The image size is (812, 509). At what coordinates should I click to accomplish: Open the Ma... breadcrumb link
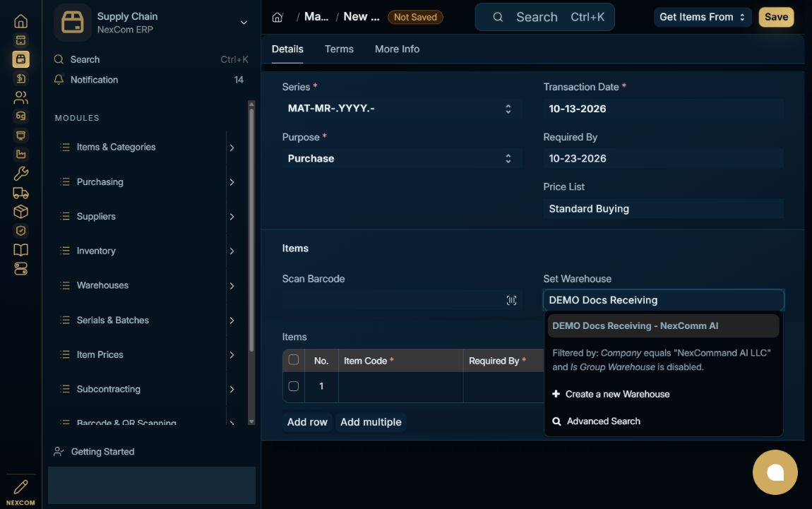(x=316, y=17)
